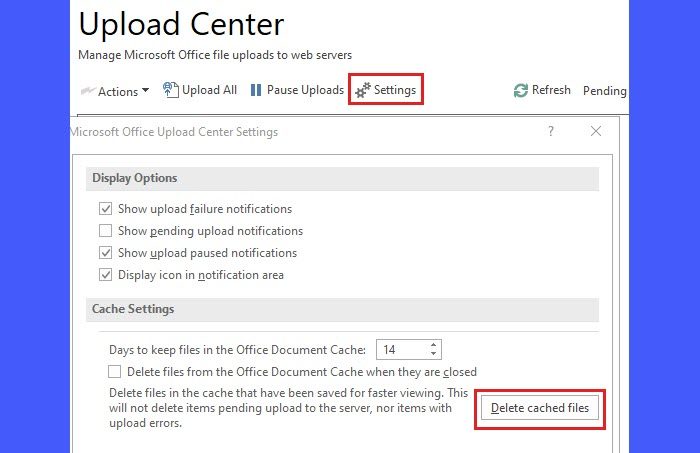Expand the Actions dropdown arrow
This screenshot has width=700, height=453.
pyautogui.click(x=145, y=90)
